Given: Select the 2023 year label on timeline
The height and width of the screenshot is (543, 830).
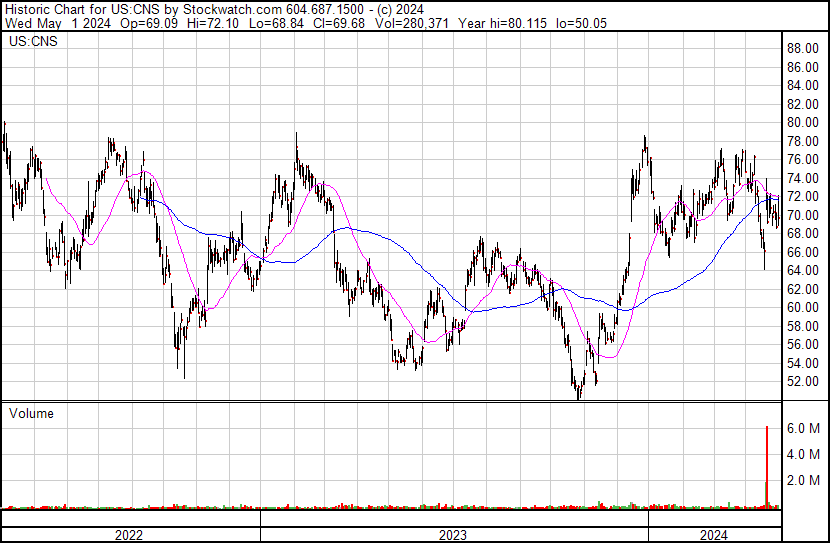Looking at the screenshot, I should 453,535.
